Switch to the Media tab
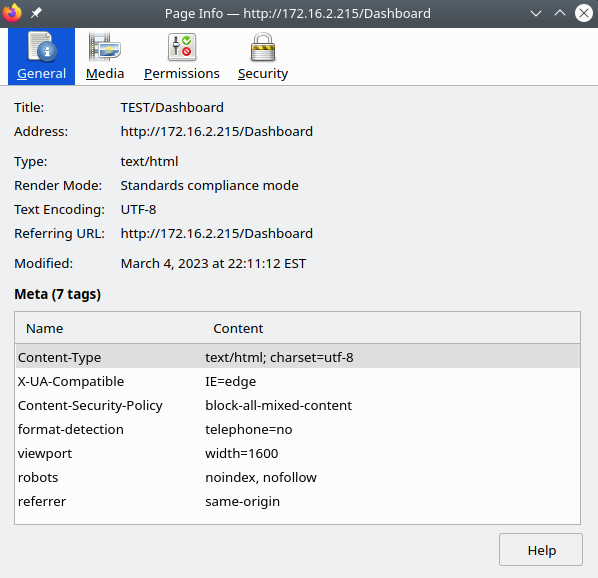This screenshot has height=578, width=598. click(105, 56)
